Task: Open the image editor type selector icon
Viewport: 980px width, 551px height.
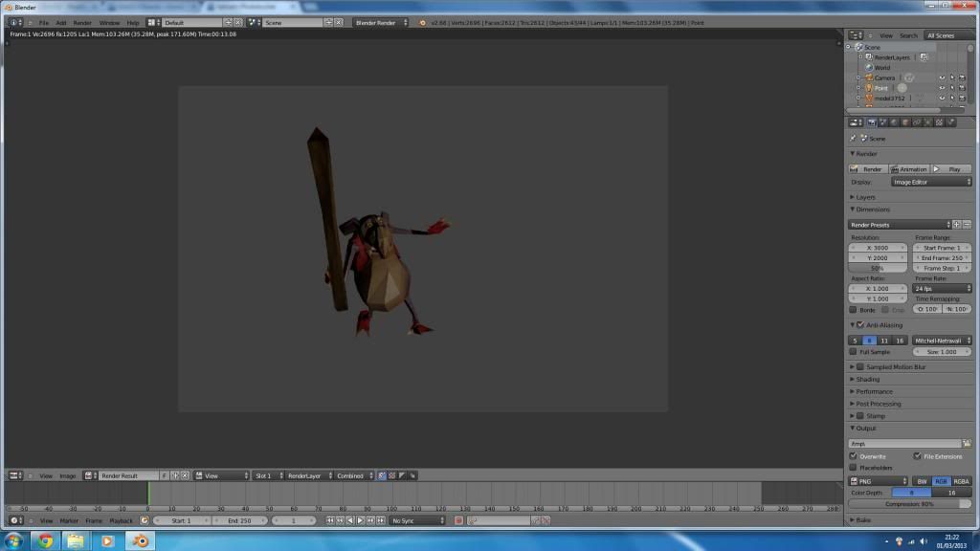Action: click(x=15, y=476)
